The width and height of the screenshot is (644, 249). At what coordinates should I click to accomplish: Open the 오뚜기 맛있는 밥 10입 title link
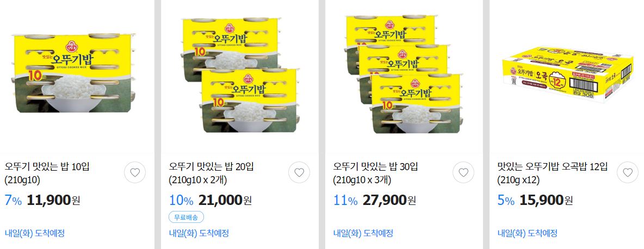click(x=47, y=173)
